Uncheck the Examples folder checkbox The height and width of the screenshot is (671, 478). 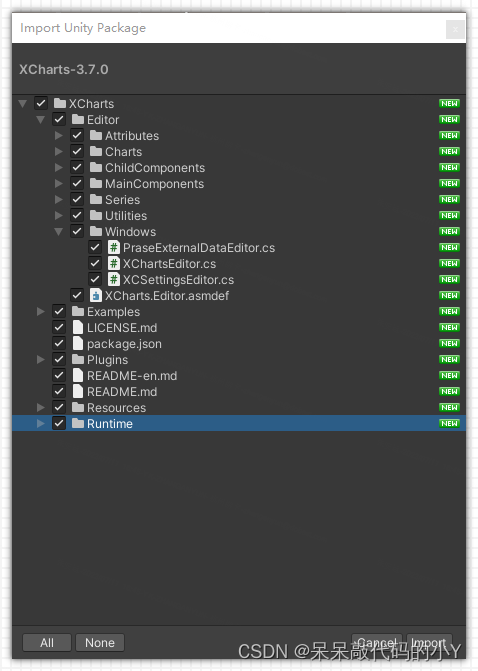pyautogui.click(x=59, y=312)
